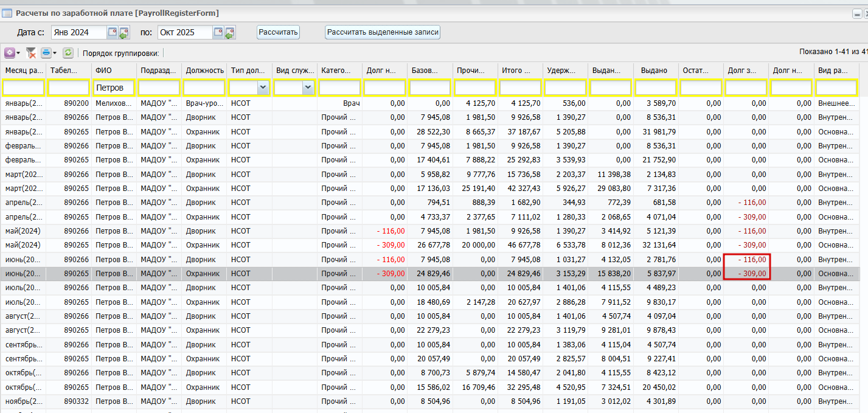Viewport: 868px width, 413px height.
Task: Refresh the table with green arrows icon
Action: (68, 53)
